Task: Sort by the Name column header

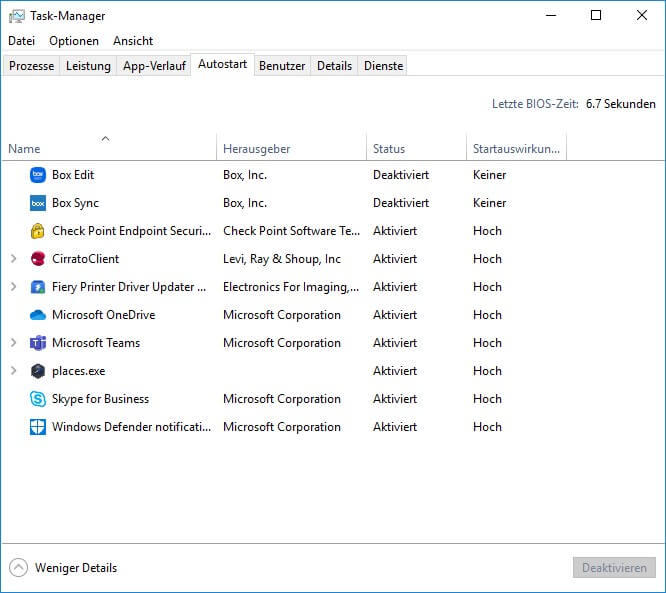Action: tap(110, 147)
